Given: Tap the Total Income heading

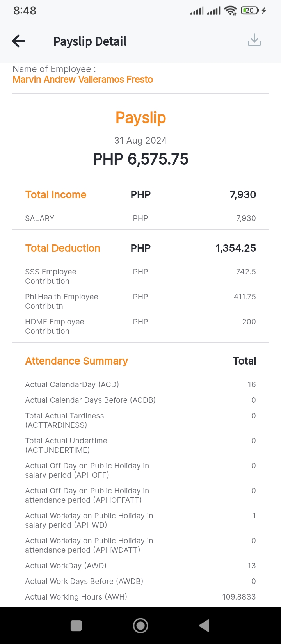Looking at the screenshot, I should tap(56, 195).
